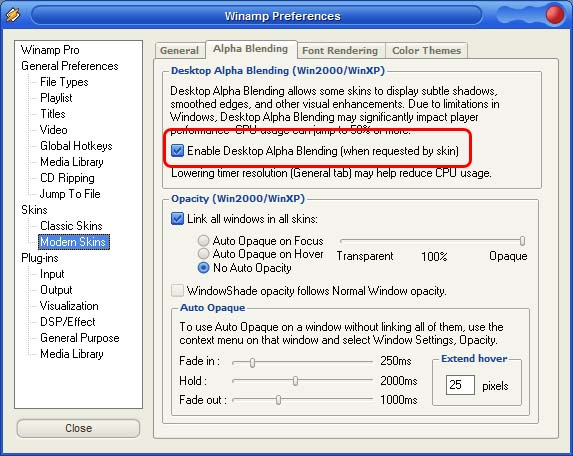Open Input plug-ins page
The width and height of the screenshot is (573, 456).
(x=52, y=274)
